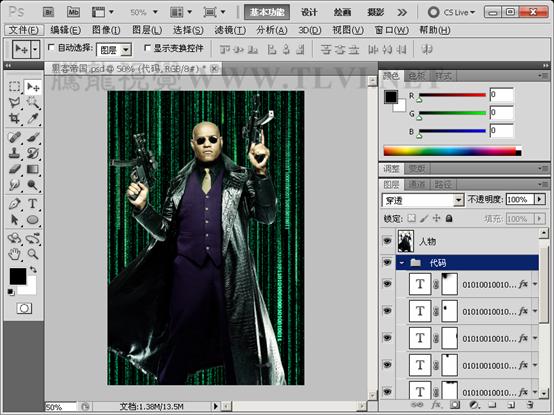Select the Rectangular Marquee tool
The height and width of the screenshot is (415, 554).
(x=14, y=86)
